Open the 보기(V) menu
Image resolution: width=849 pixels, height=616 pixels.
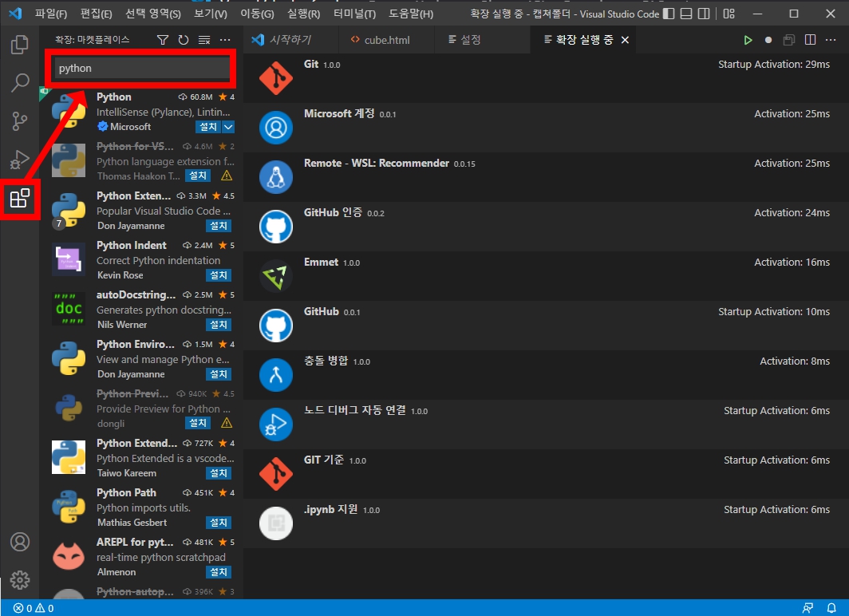[x=211, y=14]
